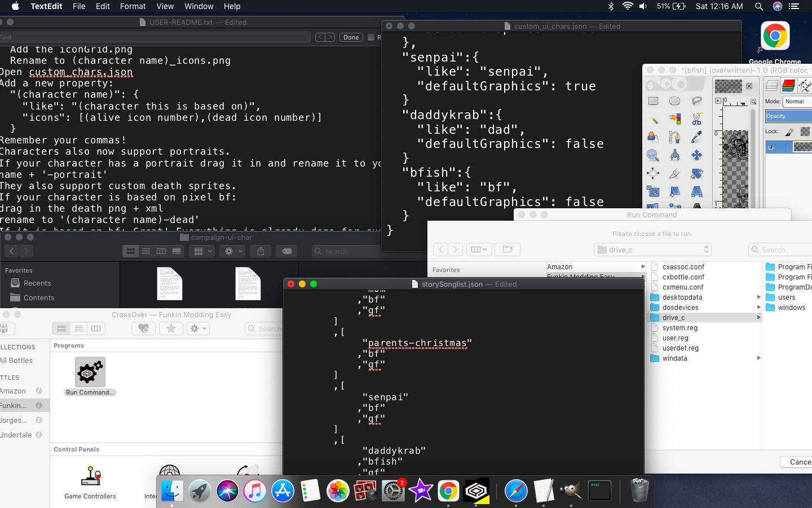Open the drive_c location popup in Run Command
The width and height of the screenshot is (812, 508).
(653, 249)
